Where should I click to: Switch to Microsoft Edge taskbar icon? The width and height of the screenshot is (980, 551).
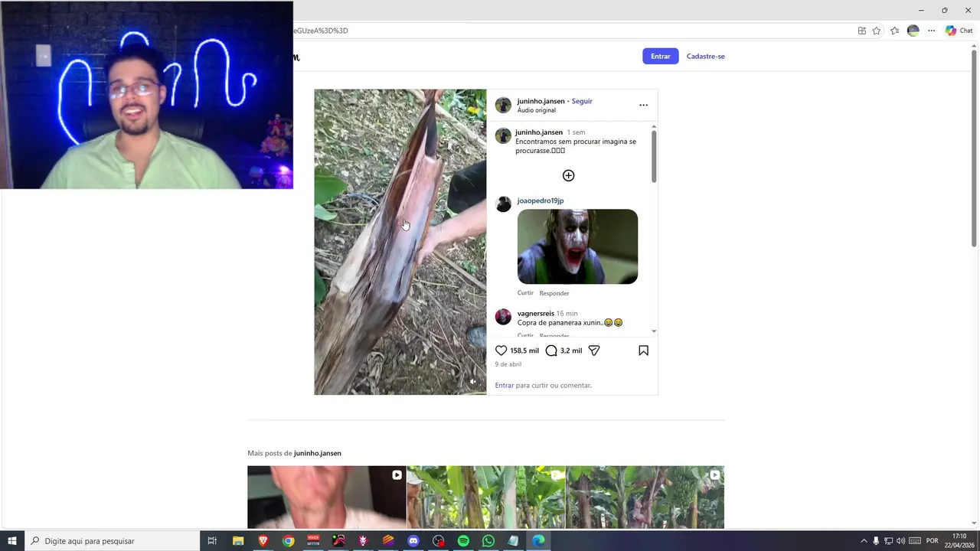click(x=538, y=540)
